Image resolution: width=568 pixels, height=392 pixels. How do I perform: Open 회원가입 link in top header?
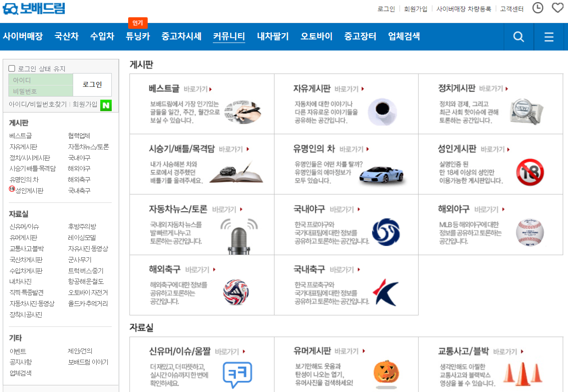pyautogui.click(x=415, y=9)
